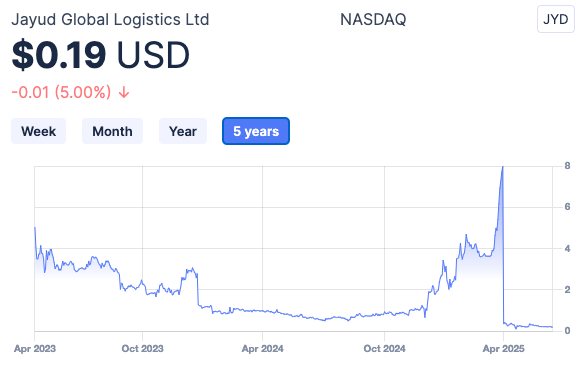This screenshot has width=584, height=366.
Task: Click the 4 value on price axis
Action: [x=567, y=248]
